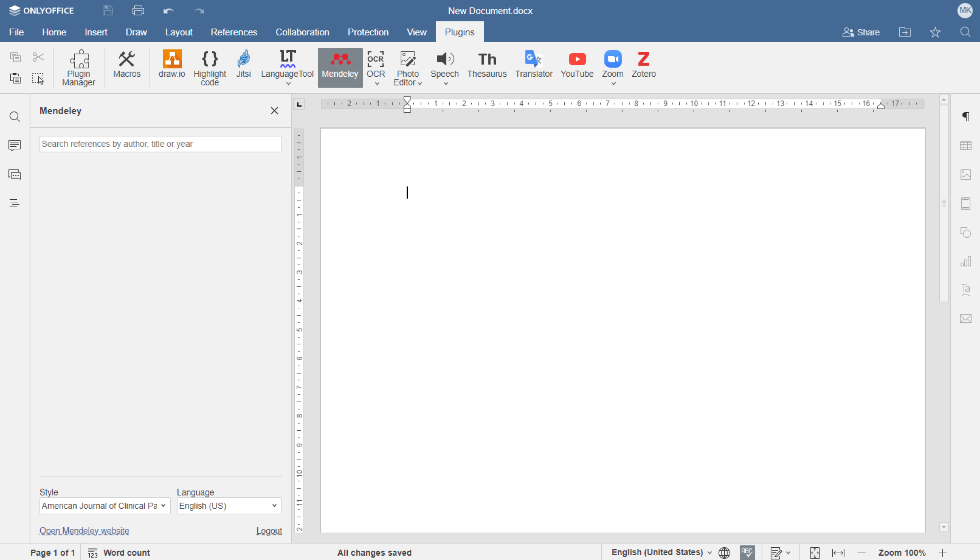Launch the Zotero plugin
The image size is (980, 560).
643,64
